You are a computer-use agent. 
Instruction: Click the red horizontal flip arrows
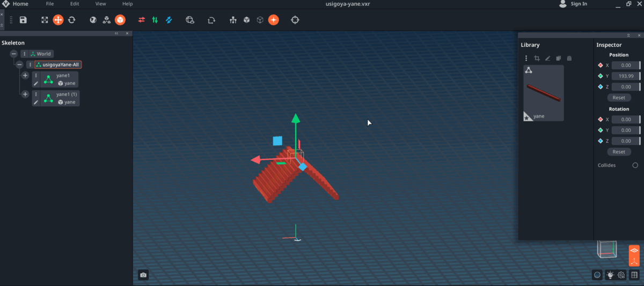142,20
